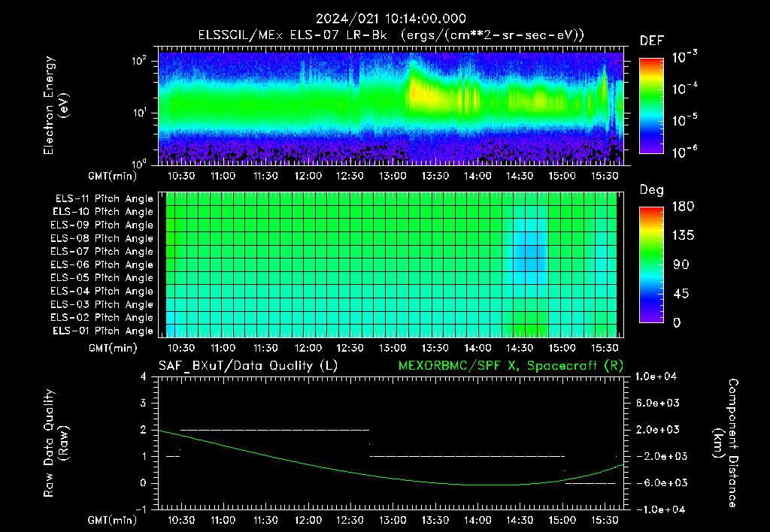Select the DEF colorbar label
Screen dimensions: 770x532
coord(652,41)
